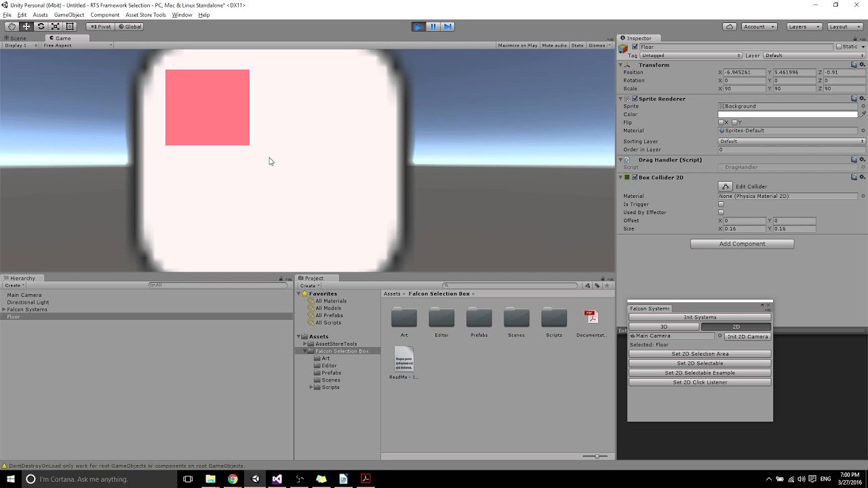The width and height of the screenshot is (868, 488).
Task: Open the Documentation PDF file
Action: [591, 317]
